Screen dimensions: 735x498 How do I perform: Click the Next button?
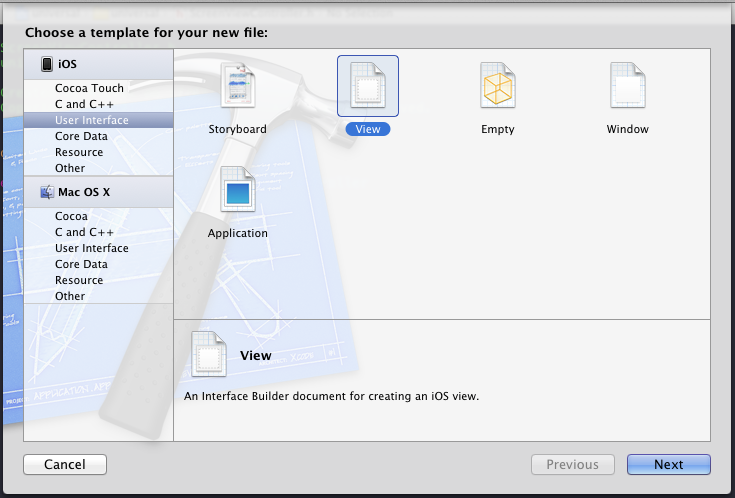coord(669,464)
